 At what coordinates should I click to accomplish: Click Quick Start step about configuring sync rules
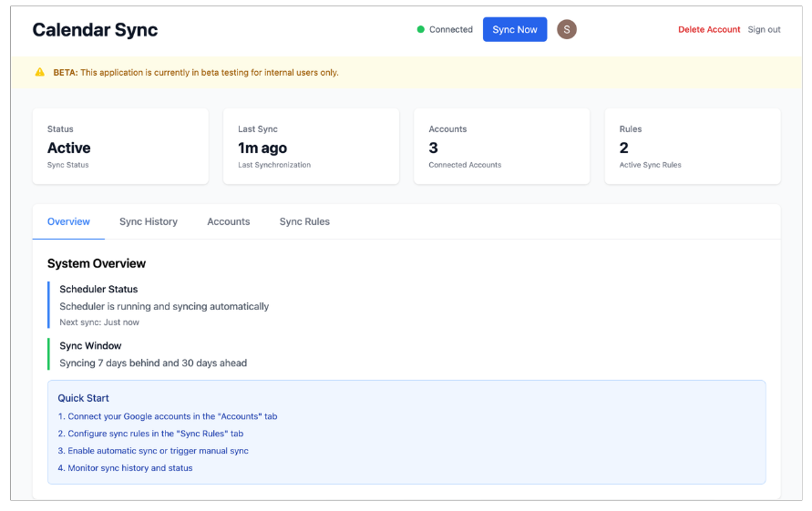click(150, 434)
